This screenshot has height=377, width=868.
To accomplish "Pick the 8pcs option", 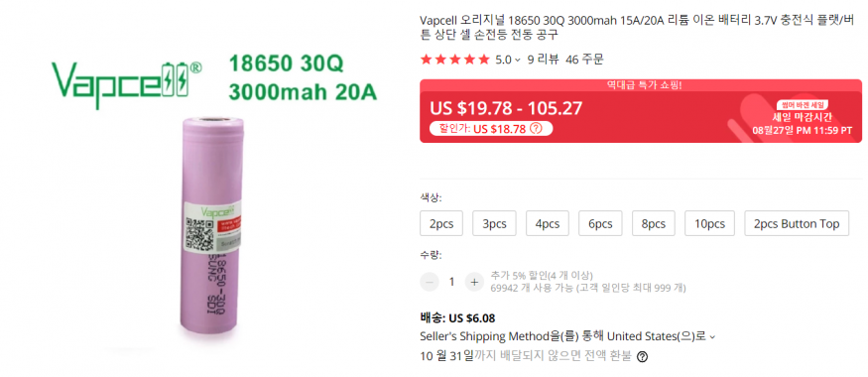I will (653, 223).
